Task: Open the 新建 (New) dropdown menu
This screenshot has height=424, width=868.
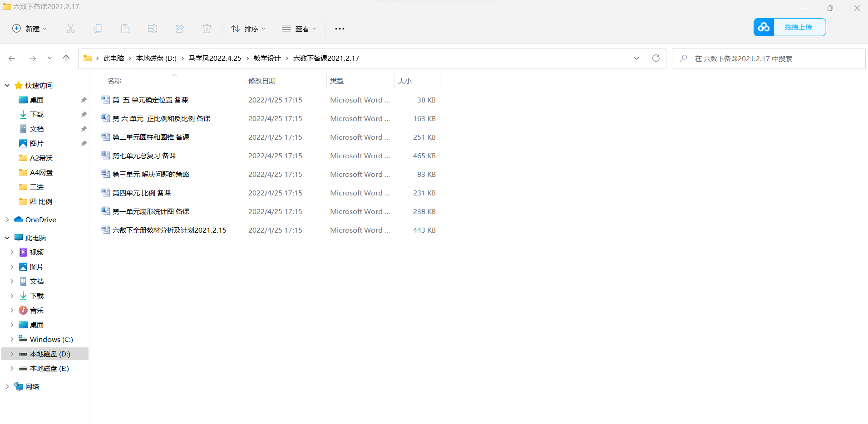Action: (x=29, y=29)
